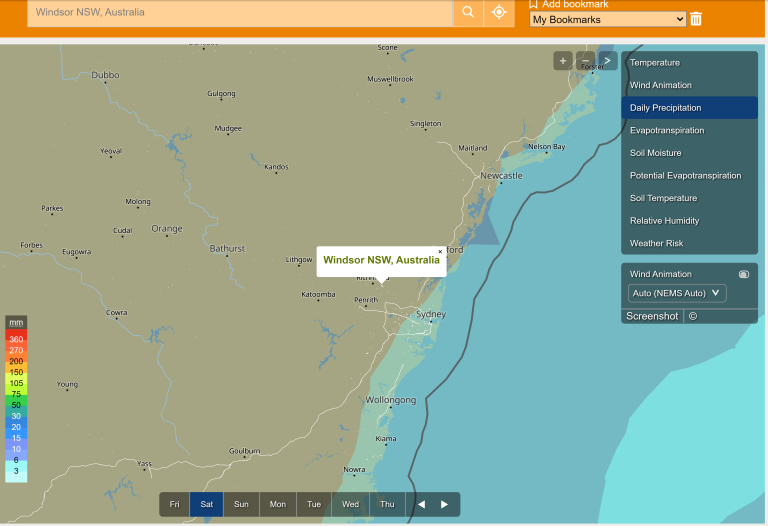Image resolution: width=768 pixels, height=526 pixels.
Task: Click the mm legend unit label
Action: [16, 322]
